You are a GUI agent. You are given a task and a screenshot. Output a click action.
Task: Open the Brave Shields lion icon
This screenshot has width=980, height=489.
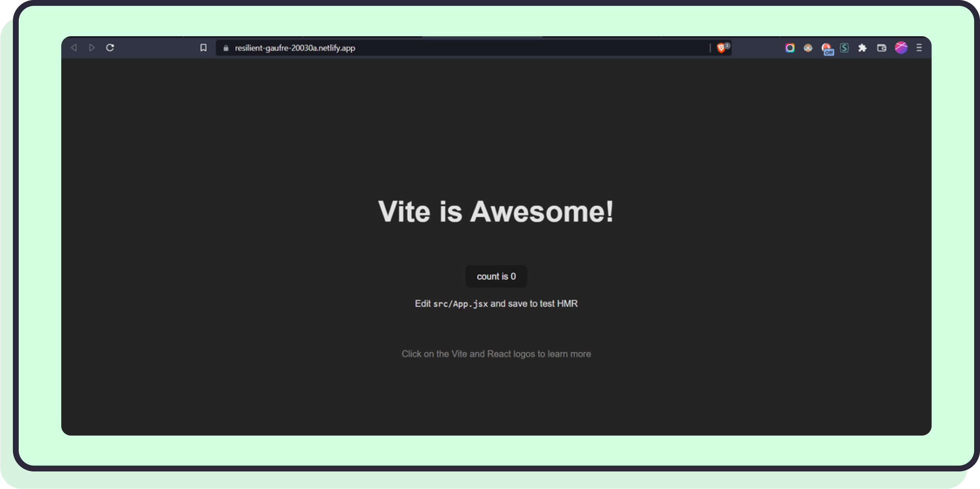pos(721,48)
